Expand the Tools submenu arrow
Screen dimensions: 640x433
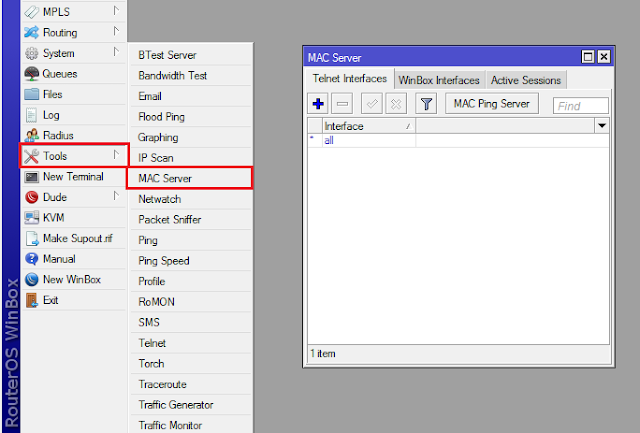pos(116,155)
